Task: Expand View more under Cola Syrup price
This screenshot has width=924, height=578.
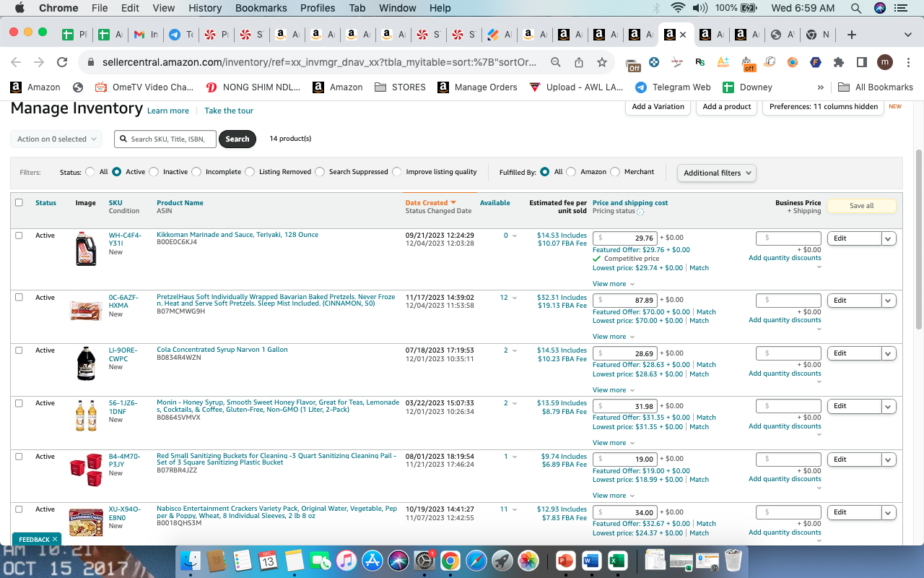Action: click(x=614, y=390)
